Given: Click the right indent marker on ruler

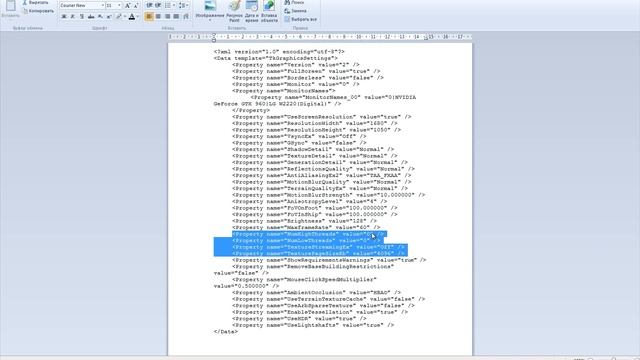Looking at the screenshot, I should [x=426, y=38].
